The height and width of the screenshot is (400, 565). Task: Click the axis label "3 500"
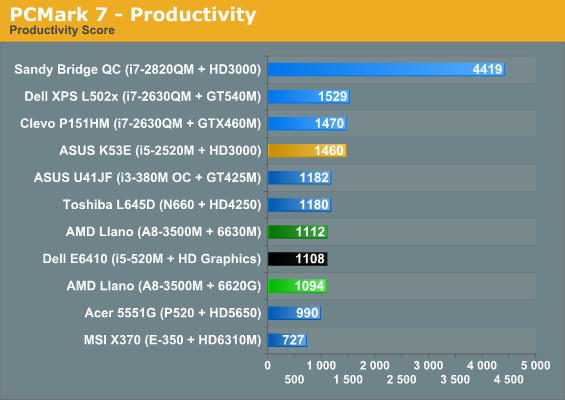pos(455,379)
